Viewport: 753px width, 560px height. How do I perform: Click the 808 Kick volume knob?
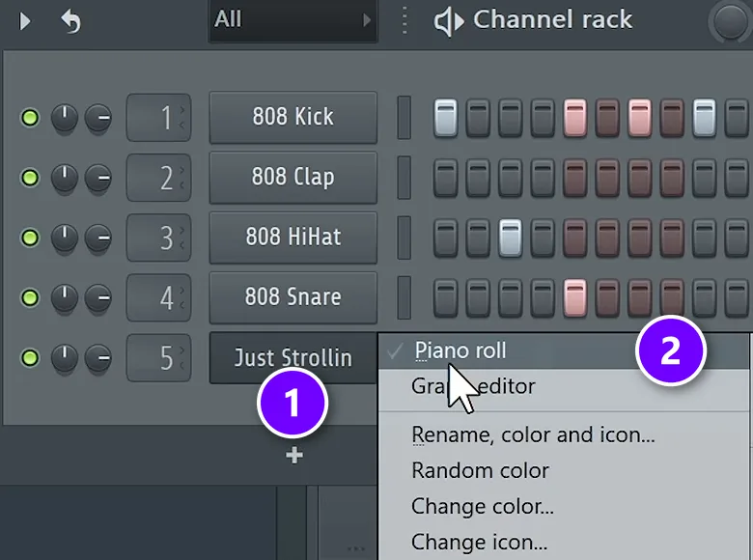point(98,118)
